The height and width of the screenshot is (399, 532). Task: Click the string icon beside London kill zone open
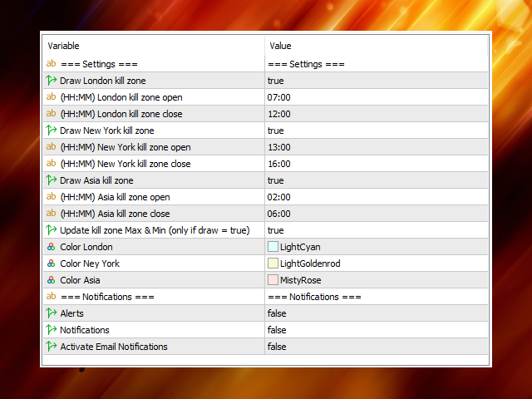pyautogui.click(x=51, y=97)
